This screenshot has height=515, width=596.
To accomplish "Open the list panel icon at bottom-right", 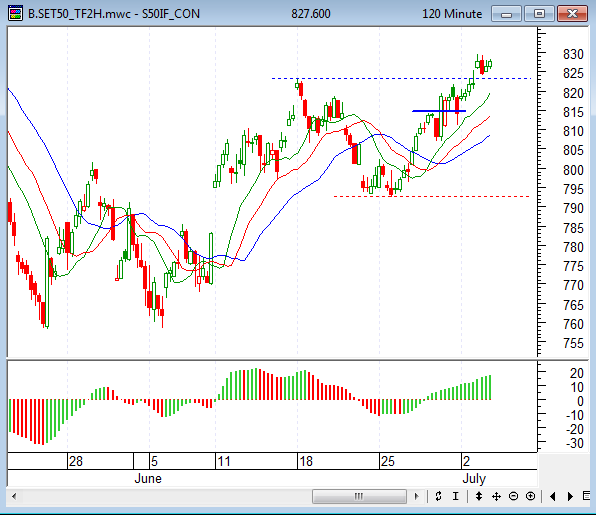I will click(x=586, y=496).
